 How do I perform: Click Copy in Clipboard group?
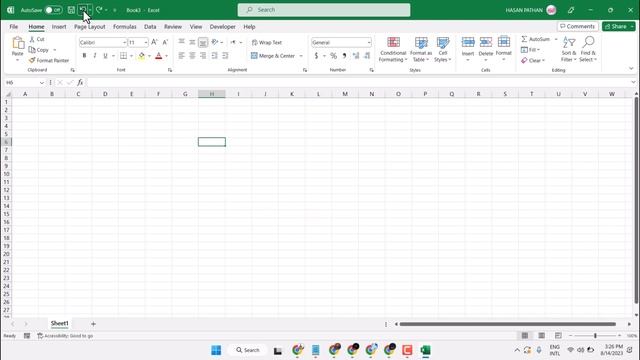tap(39, 50)
